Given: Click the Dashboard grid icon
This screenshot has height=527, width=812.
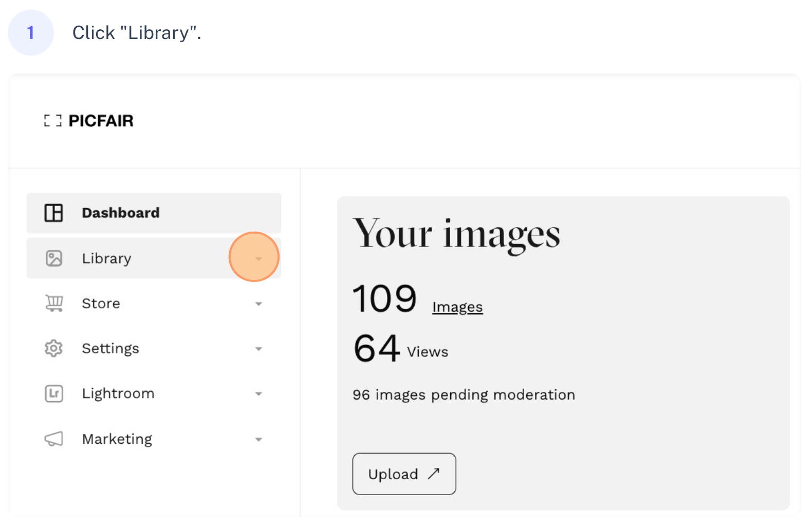Looking at the screenshot, I should pos(53,213).
